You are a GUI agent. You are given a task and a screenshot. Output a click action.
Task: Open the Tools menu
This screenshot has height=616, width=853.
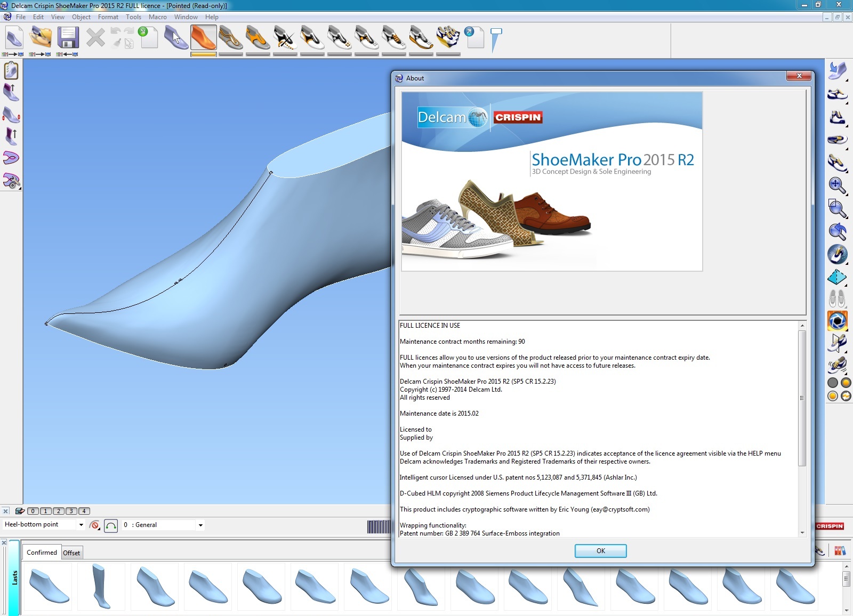point(133,17)
